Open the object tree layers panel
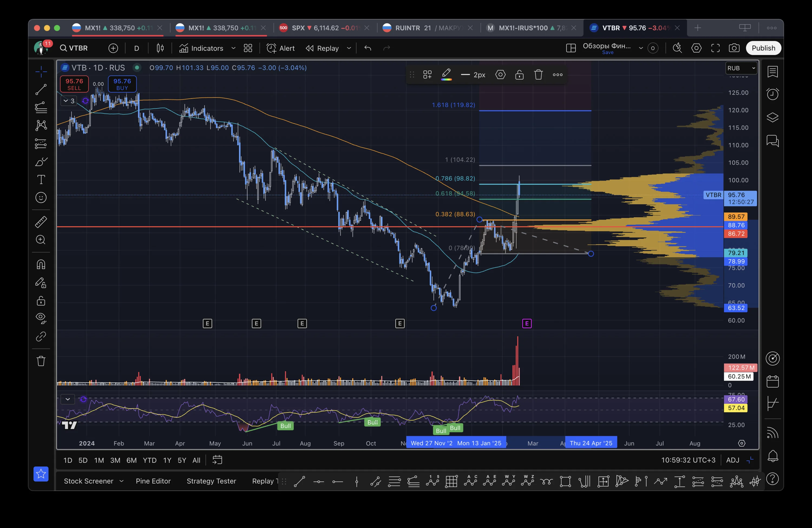The height and width of the screenshot is (528, 812). click(x=772, y=117)
